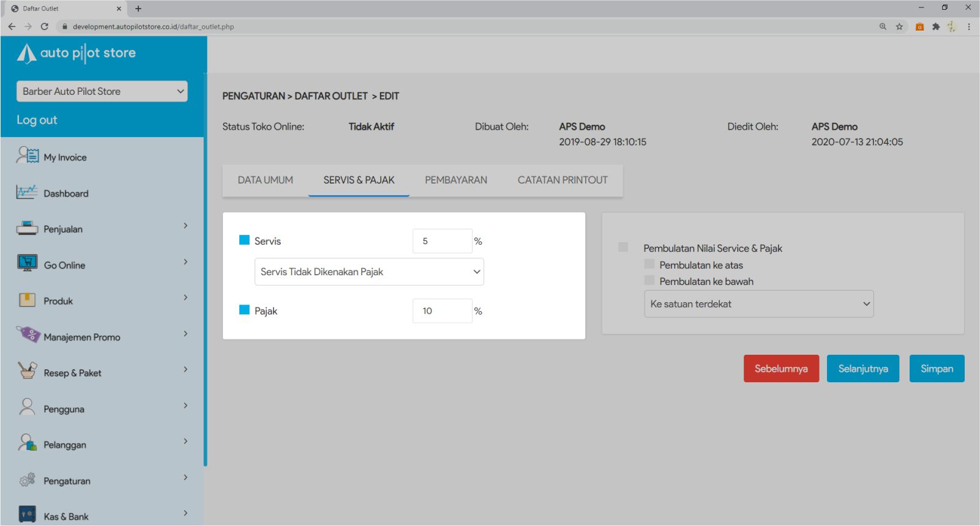This screenshot has height=526, width=980.
Task: Open the Barber Auto Pilot Store selector
Action: point(102,91)
